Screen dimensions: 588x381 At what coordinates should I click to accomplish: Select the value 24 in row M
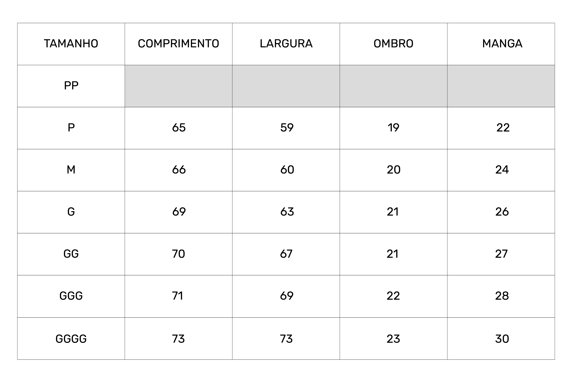click(502, 170)
